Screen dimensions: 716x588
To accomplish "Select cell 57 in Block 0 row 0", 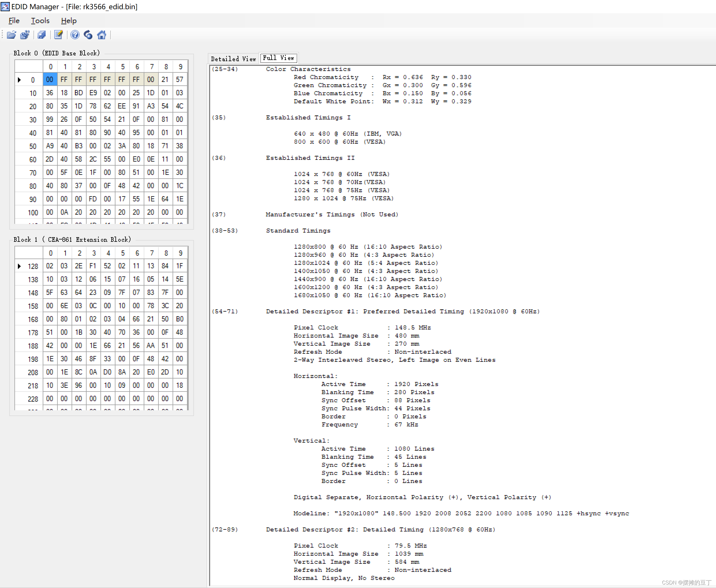I will (x=180, y=80).
